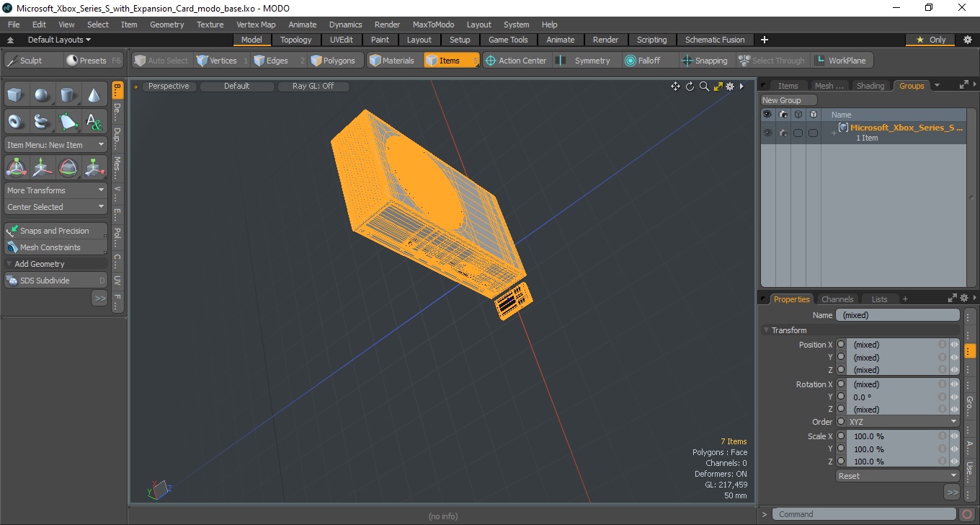Screen dimensions: 980x525
Task: Activate the combined Transform tool icon
Action: [x=17, y=168]
